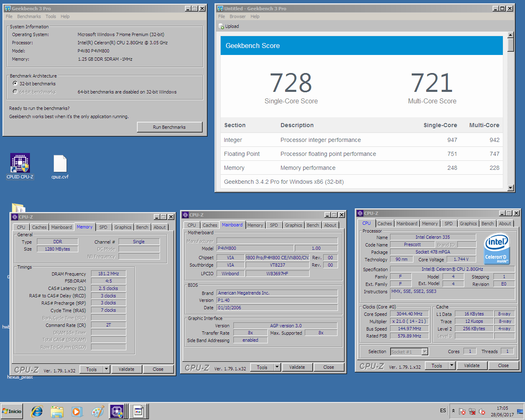This screenshot has height=420, width=525.
Task: Click the ES language indicator
Action: point(443,411)
